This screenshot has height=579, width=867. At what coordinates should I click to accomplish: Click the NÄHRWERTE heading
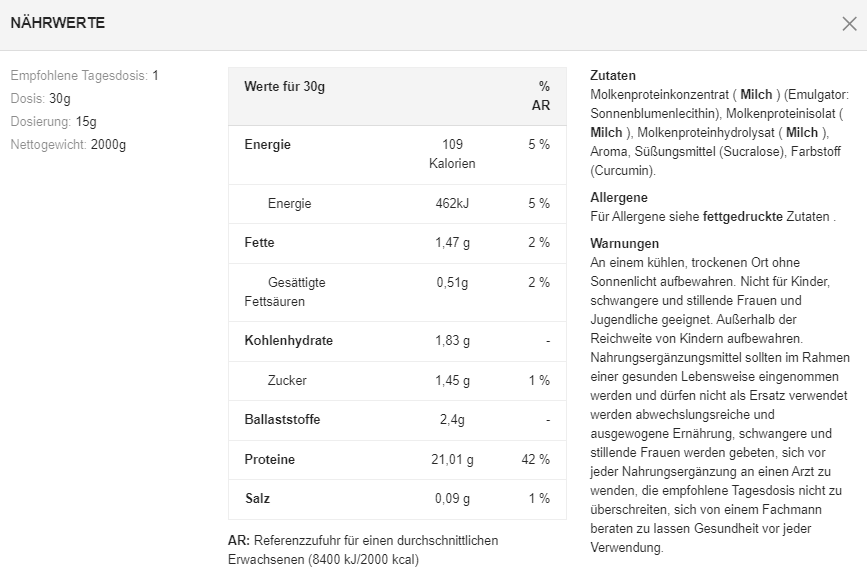[57, 23]
